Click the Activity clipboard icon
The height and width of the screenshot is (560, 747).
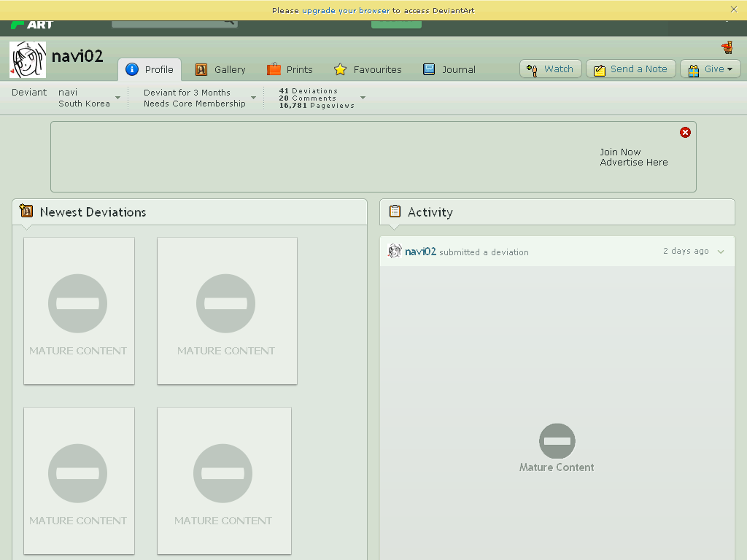coord(395,211)
